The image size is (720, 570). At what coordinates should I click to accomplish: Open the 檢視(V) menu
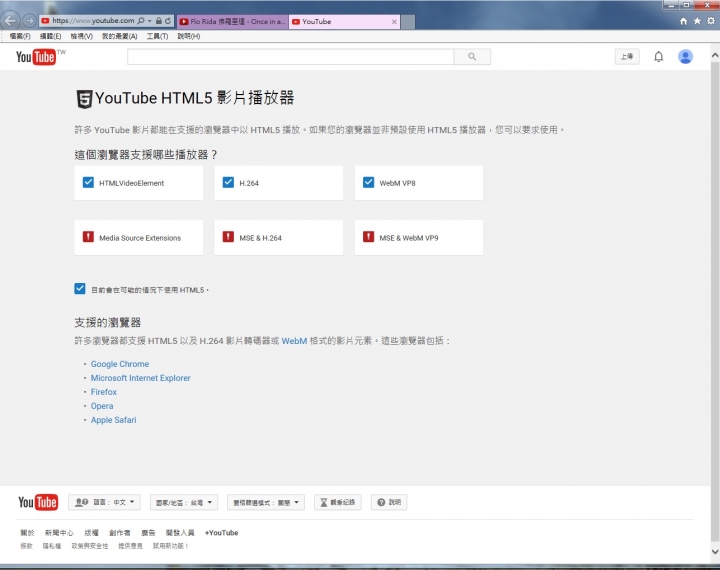[x=82, y=36]
